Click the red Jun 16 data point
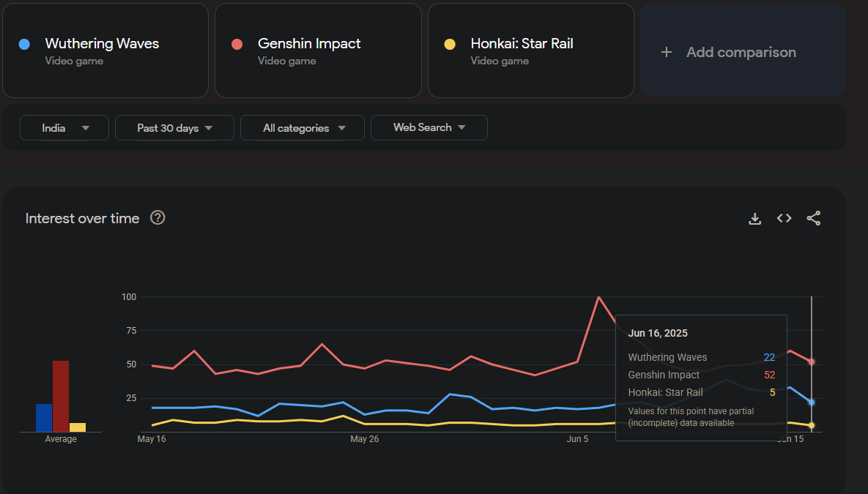This screenshot has height=494, width=868. [x=812, y=362]
